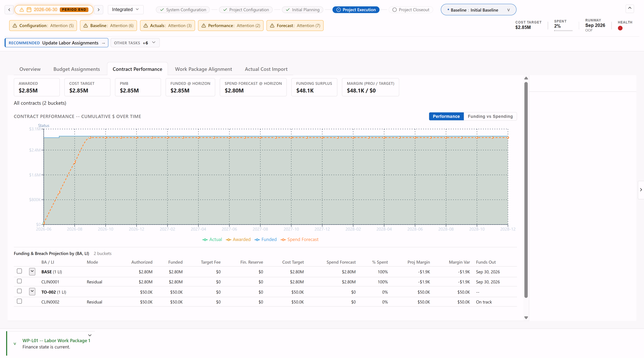Collapse the BASE bucket row
This screenshot has height=358, width=644.
pos(32,271)
